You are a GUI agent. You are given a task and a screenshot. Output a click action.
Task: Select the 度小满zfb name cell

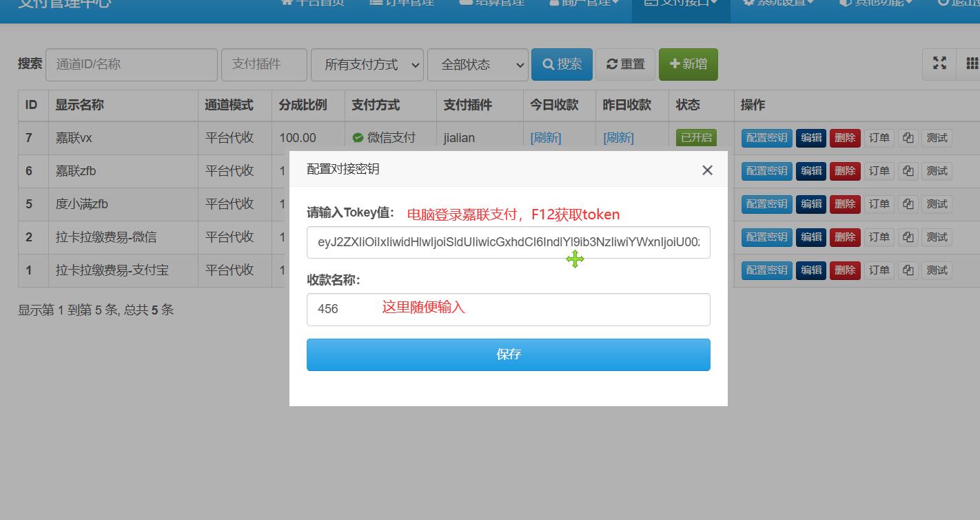click(123, 204)
